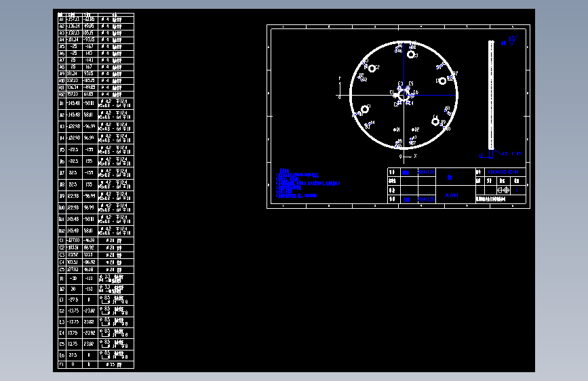The height and width of the screenshot is (381, 588).
Task: Select the E4 row label in hole table
Action: [x=62, y=333]
